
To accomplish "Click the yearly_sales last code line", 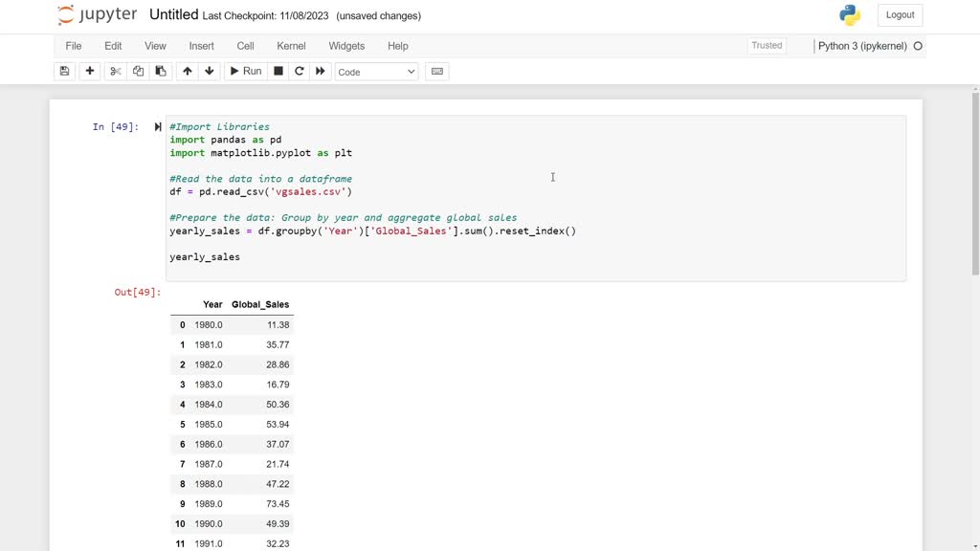I will [205, 256].
